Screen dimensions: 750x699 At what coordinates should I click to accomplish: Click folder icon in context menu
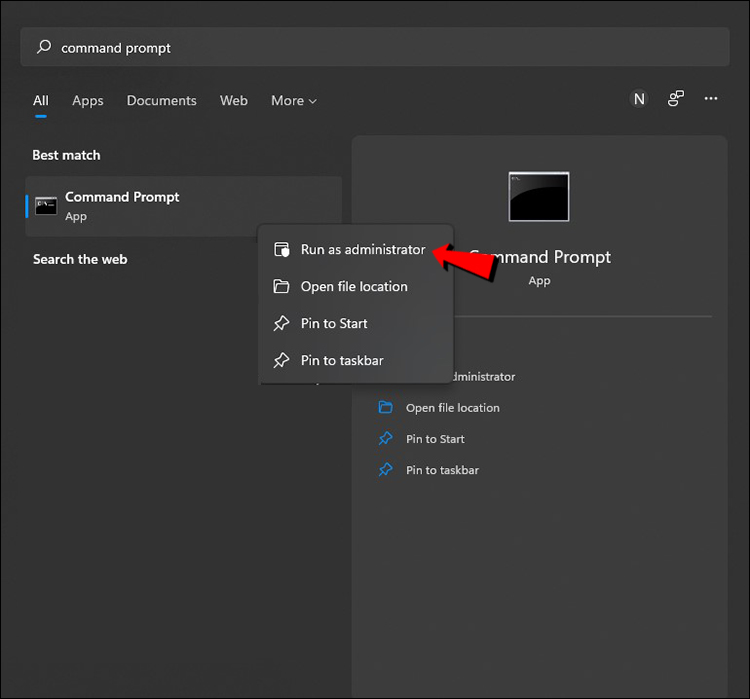[x=281, y=286]
